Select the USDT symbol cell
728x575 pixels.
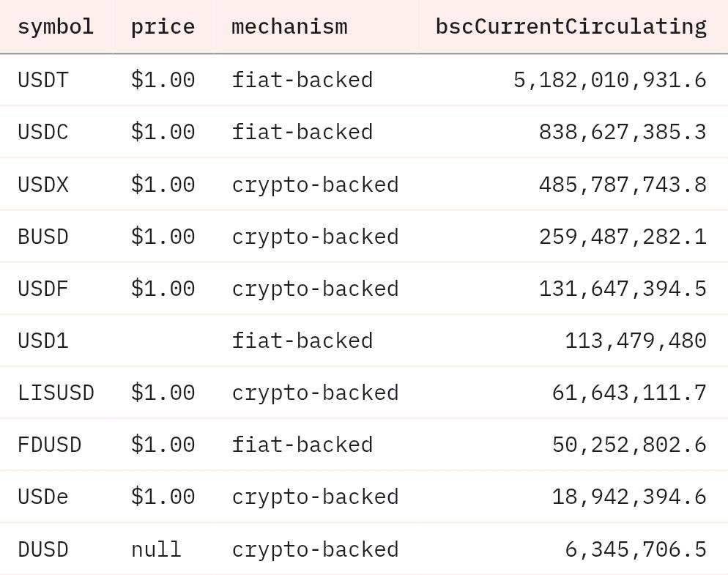pos(43,80)
